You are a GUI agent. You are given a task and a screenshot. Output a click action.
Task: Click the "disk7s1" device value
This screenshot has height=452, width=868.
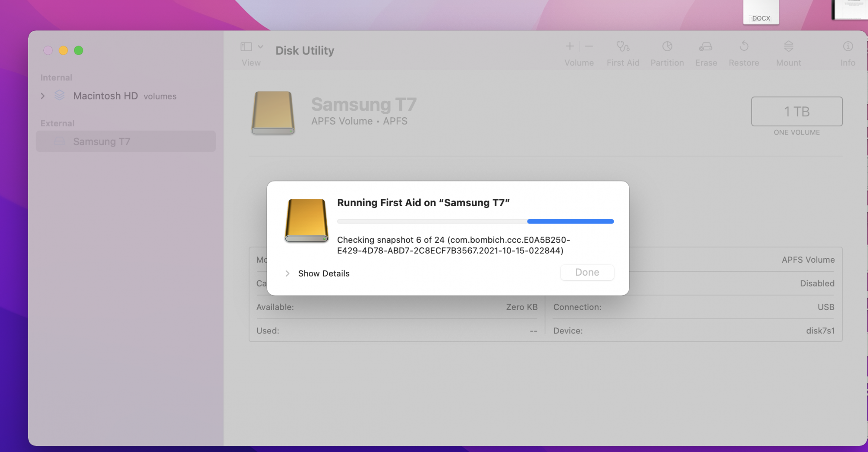pos(820,331)
